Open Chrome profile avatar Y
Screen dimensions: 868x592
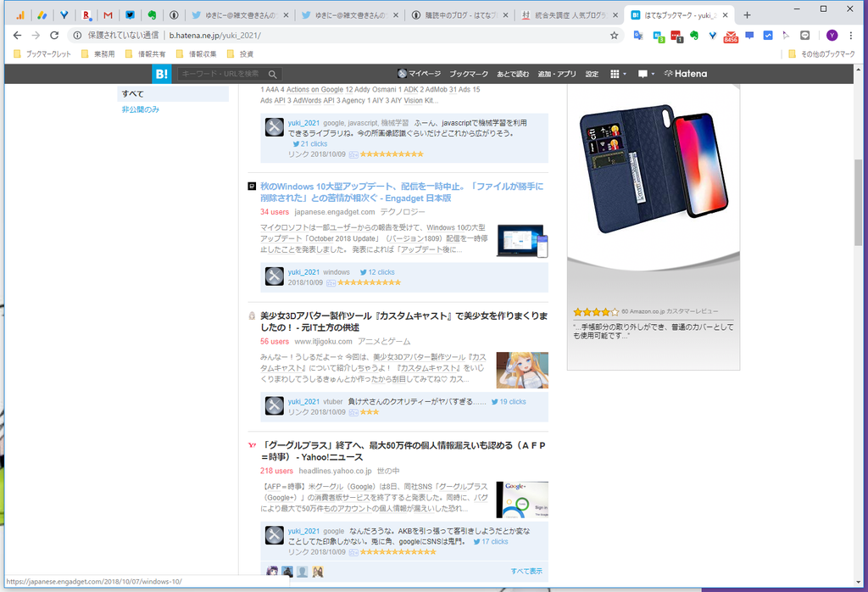(x=832, y=36)
